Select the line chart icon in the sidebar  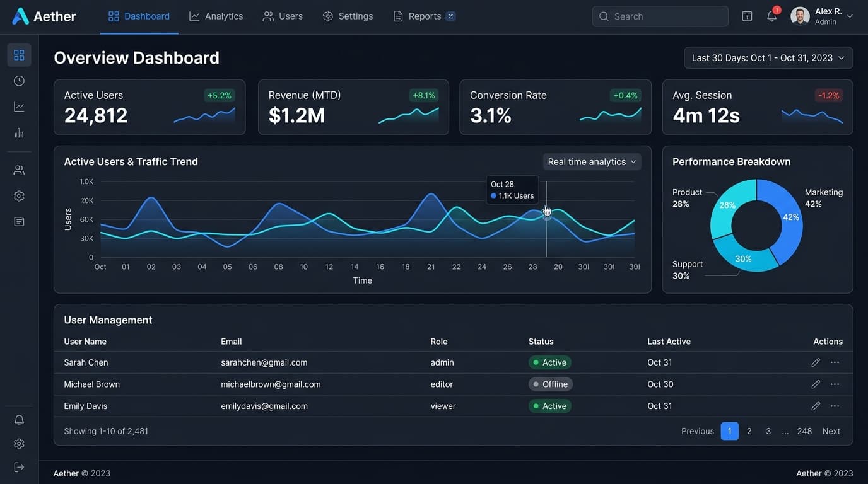coord(19,107)
